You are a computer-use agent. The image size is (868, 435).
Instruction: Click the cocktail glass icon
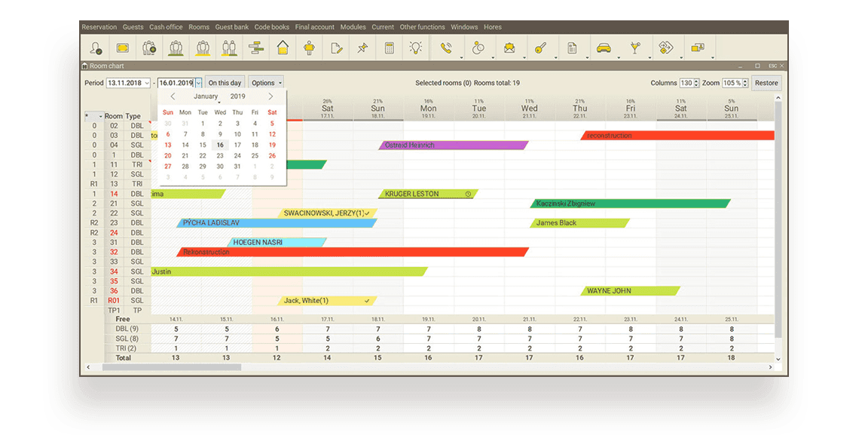click(x=635, y=48)
